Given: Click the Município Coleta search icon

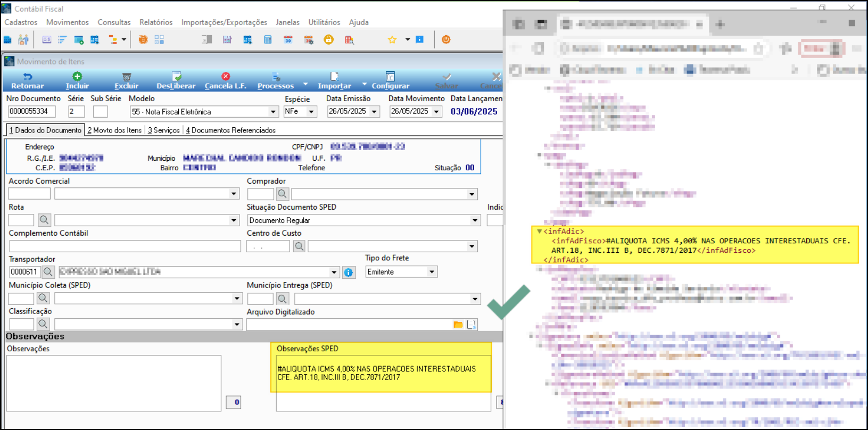Looking at the screenshot, I should coord(43,299).
